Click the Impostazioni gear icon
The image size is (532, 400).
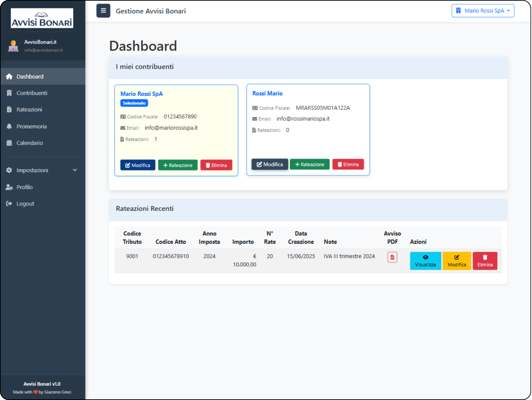click(x=9, y=170)
